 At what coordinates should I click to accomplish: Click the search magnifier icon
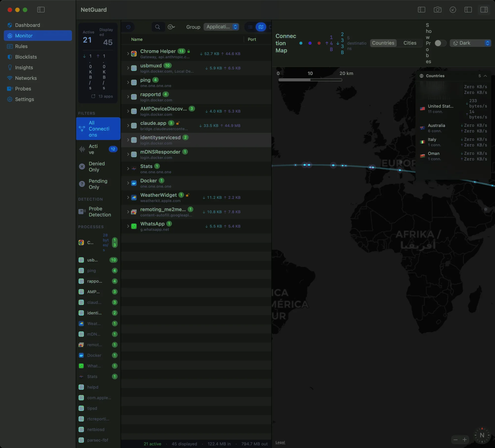157,27
